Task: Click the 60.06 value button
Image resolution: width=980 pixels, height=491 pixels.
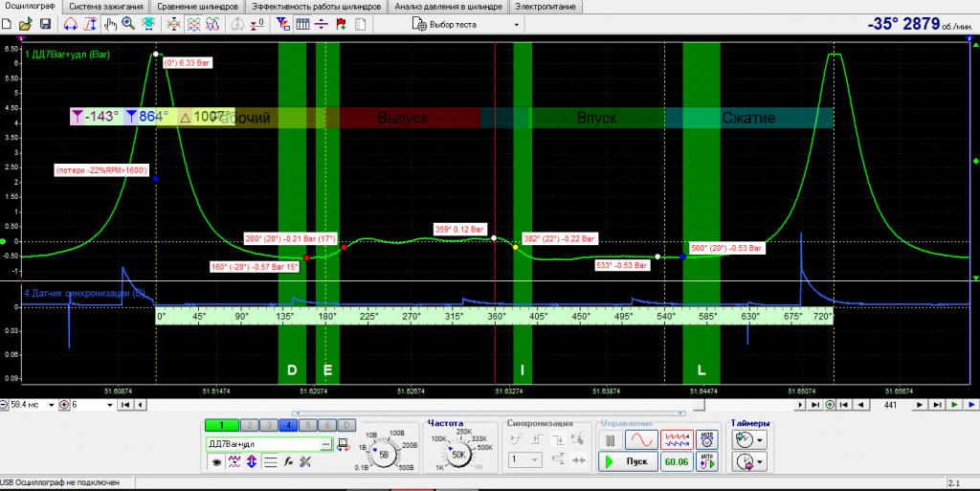Action: click(x=677, y=461)
